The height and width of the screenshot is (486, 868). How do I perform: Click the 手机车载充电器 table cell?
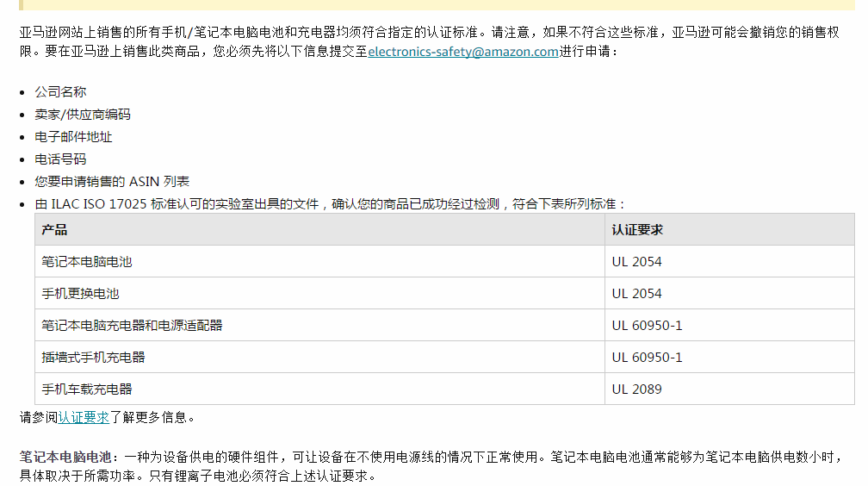click(x=320, y=389)
